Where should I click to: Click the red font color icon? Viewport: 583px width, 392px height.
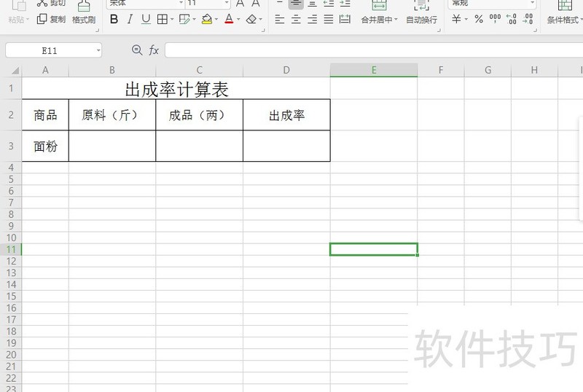click(x=229, y=20)
